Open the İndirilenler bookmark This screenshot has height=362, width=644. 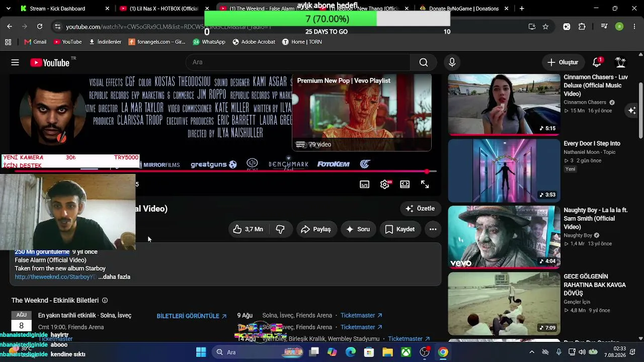[x=105, y=42]
